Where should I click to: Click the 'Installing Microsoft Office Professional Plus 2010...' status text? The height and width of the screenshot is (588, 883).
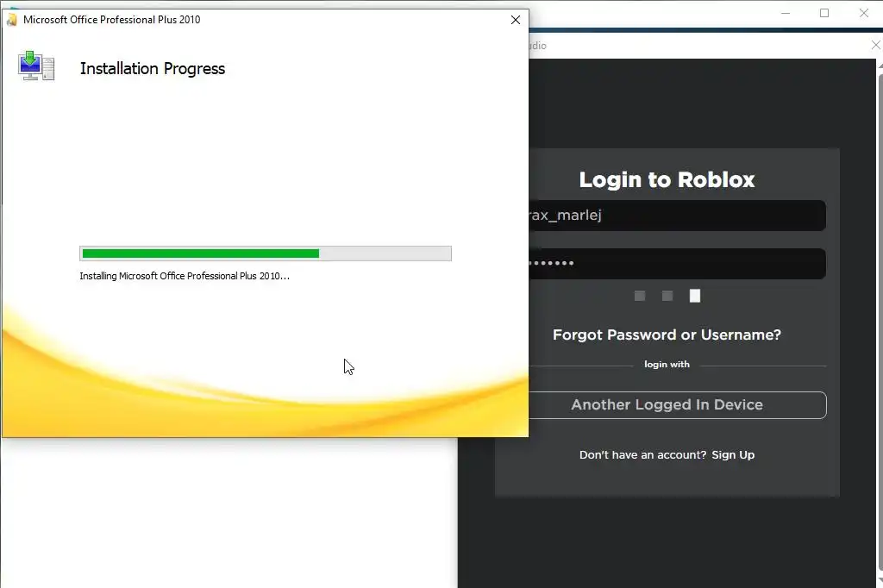coord(185,276)
